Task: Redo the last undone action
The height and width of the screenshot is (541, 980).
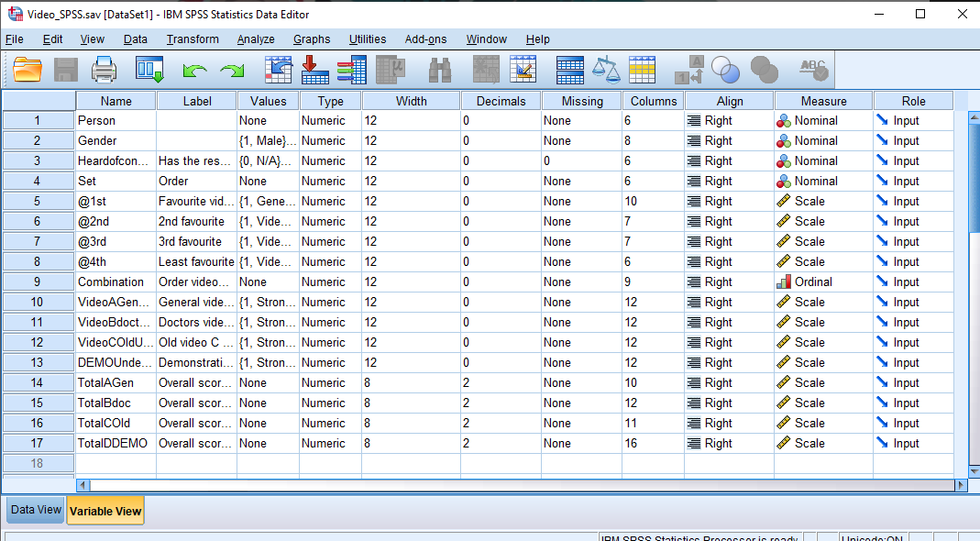Action: click(232, 69)
